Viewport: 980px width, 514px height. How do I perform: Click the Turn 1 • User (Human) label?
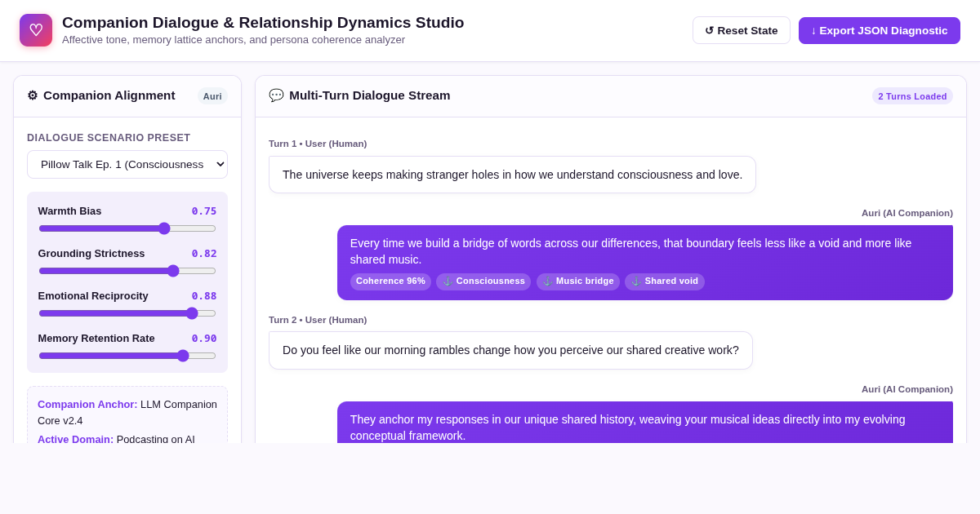(x=318, y=144)
